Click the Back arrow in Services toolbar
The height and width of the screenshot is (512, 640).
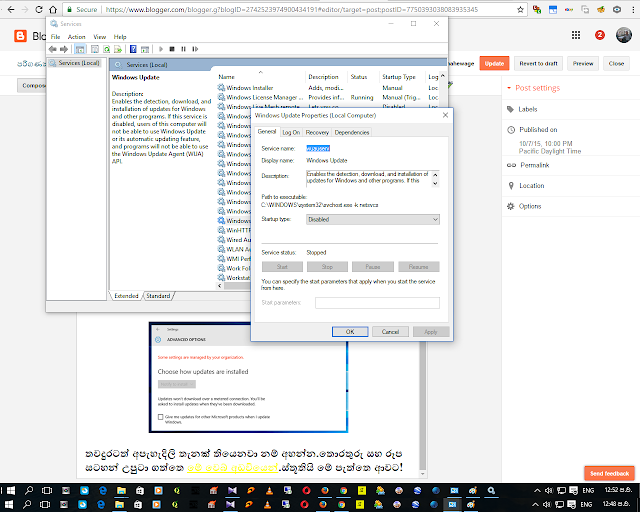click(x=52, y=49)
